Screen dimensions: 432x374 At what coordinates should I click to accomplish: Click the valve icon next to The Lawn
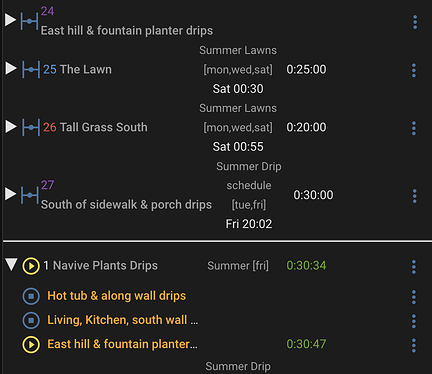tap(31, 70)
